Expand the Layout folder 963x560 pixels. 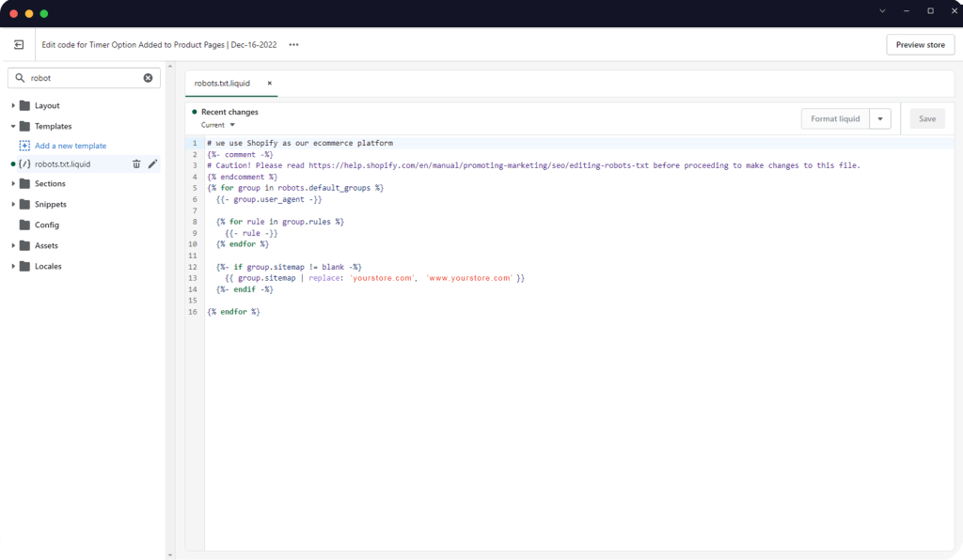pos(13,106)
